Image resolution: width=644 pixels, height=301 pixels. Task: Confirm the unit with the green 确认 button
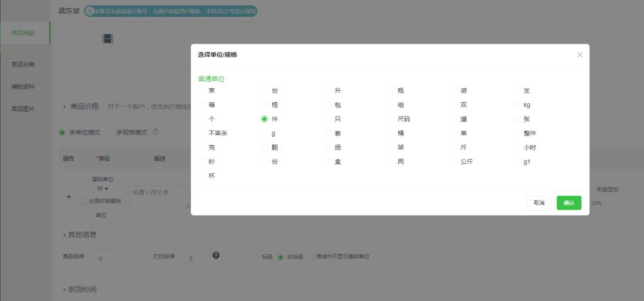click(x=569, y=202)
